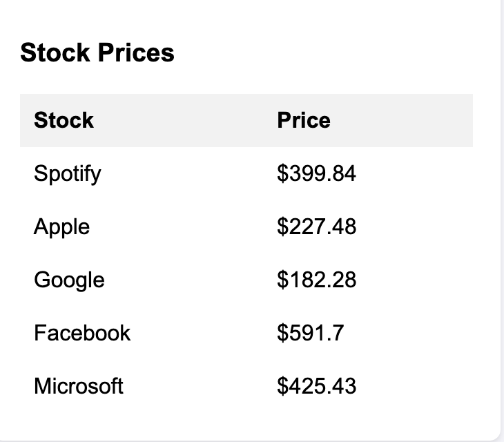The image size is (504, 442).
Task: Click Facebook's price of $591.7
Action: click(x=310, y=333)
